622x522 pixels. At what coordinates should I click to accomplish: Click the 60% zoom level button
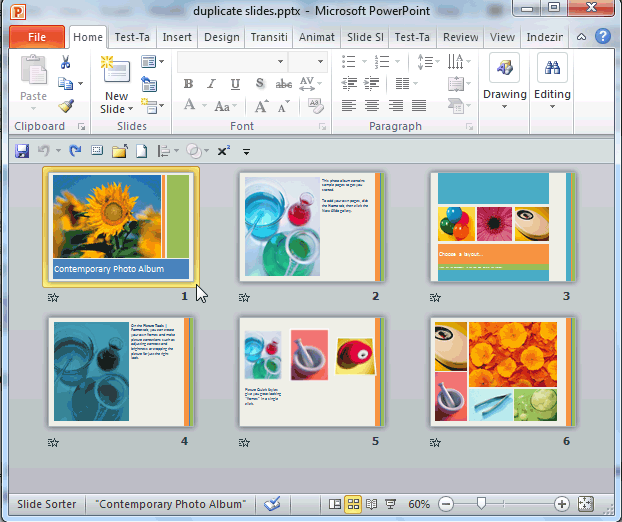point(419,504)
